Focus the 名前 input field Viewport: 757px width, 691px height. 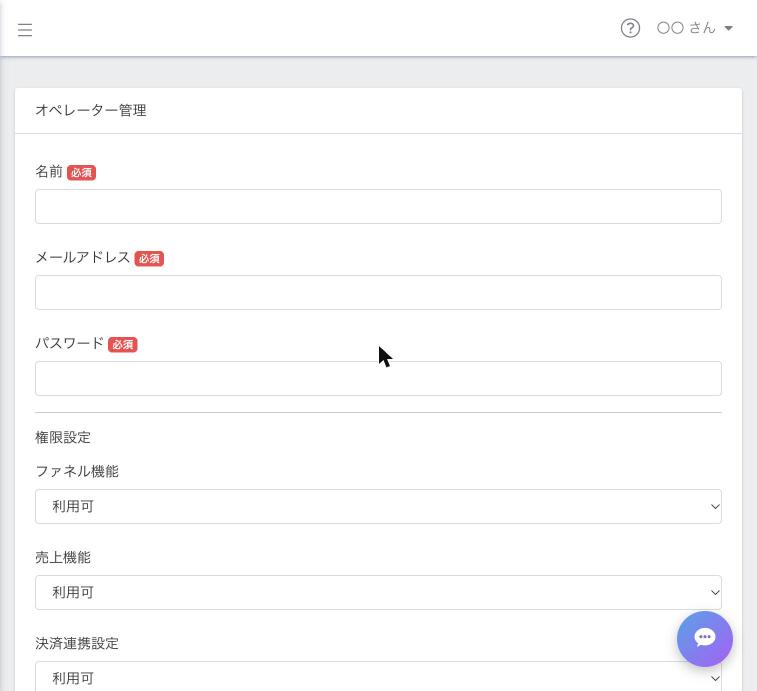378,206
